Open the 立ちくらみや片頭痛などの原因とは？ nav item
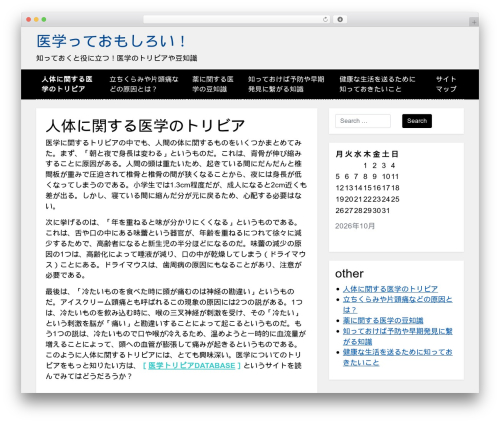 click(144, 84)
